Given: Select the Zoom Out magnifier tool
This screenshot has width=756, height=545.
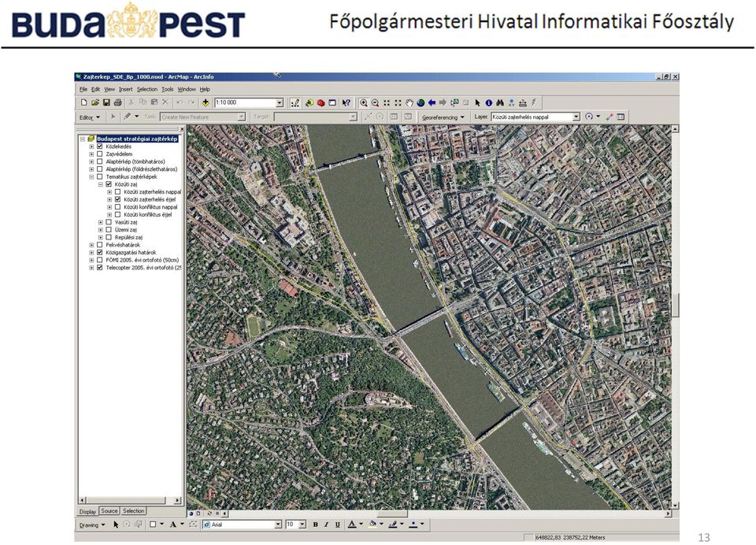Looking at the screenshot, I should click(375, 102).
